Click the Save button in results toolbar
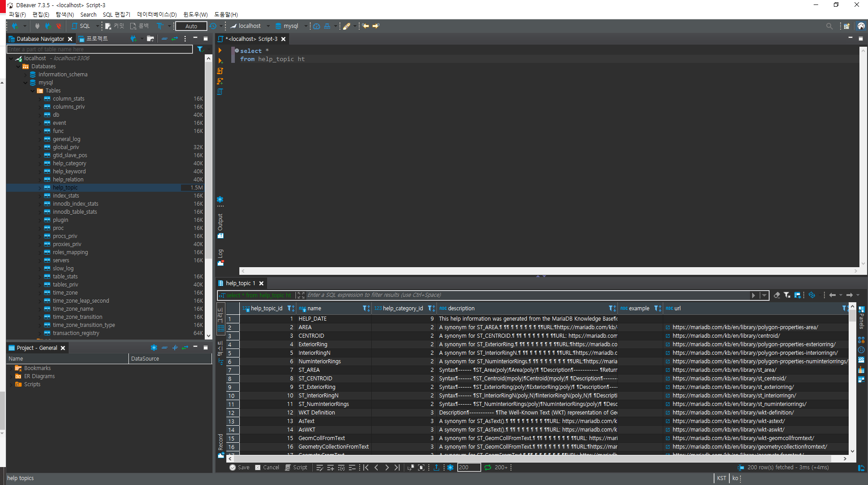 coord(239,467)
